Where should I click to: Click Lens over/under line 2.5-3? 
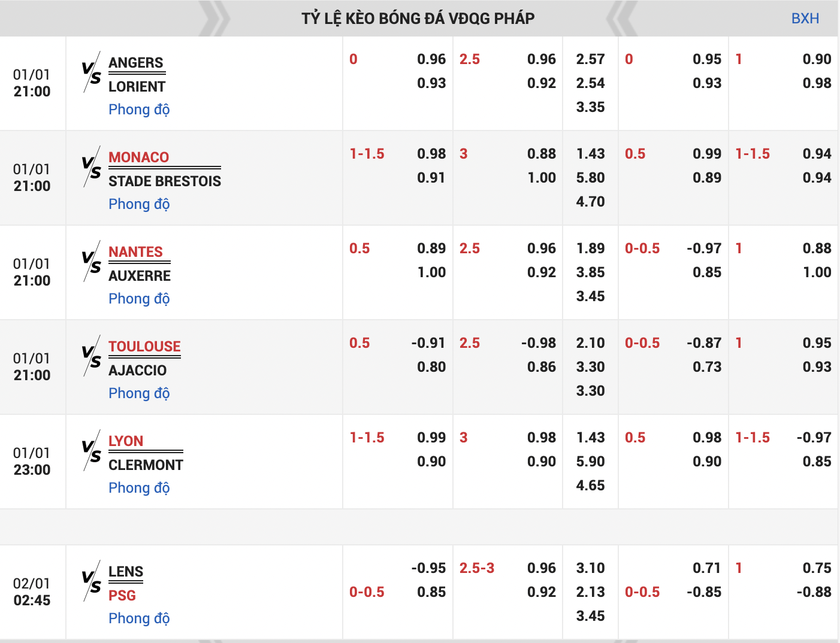[x=477, y=568]
